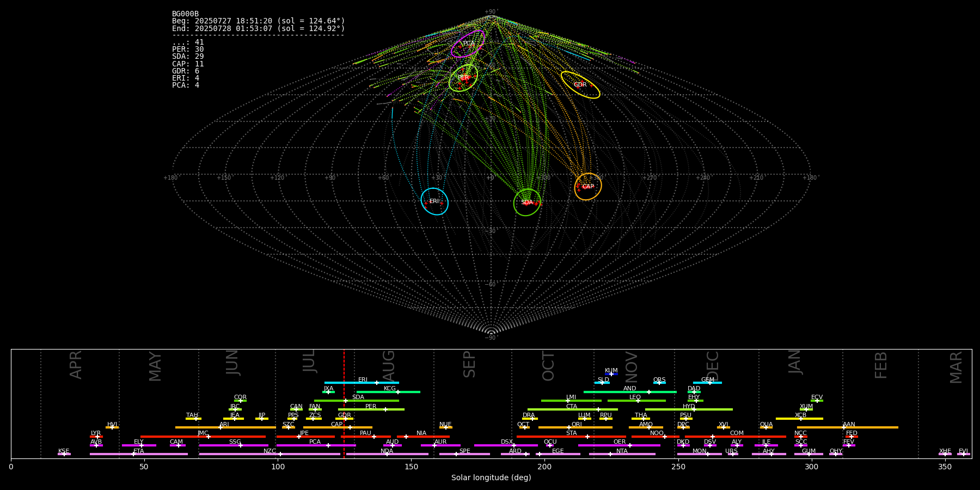Viewport: 980px width, 490px height.
Task: Click the COM shower label in timeline
Action: tap(737, 433)
